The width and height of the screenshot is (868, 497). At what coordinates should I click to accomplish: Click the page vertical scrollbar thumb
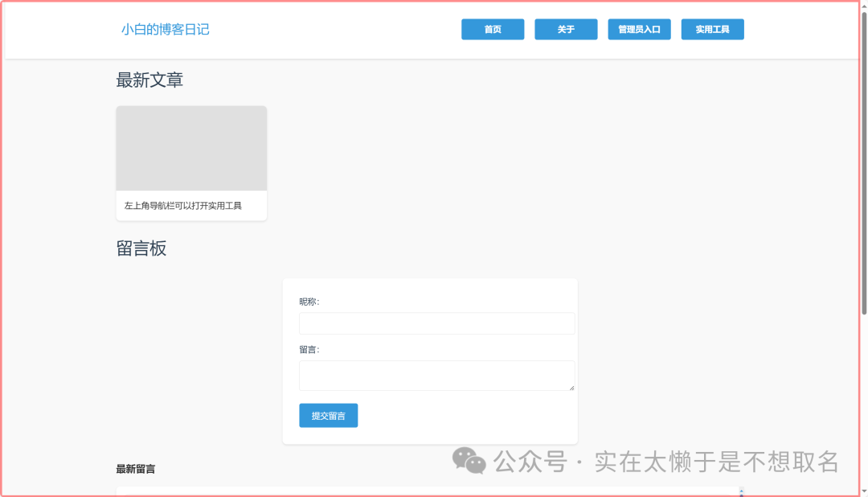863,163
